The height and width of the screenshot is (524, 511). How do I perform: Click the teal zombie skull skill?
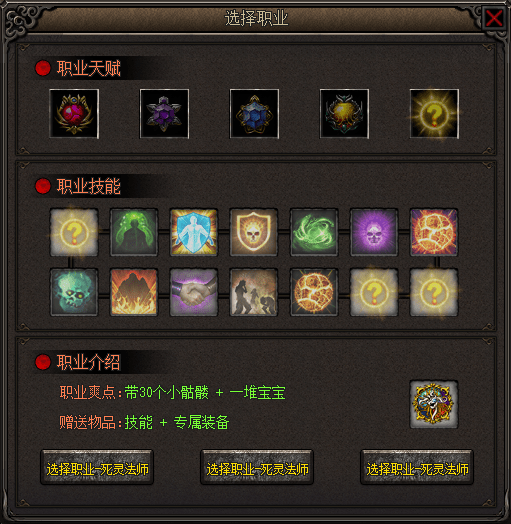pyautogui.click(x=74, y=292)
